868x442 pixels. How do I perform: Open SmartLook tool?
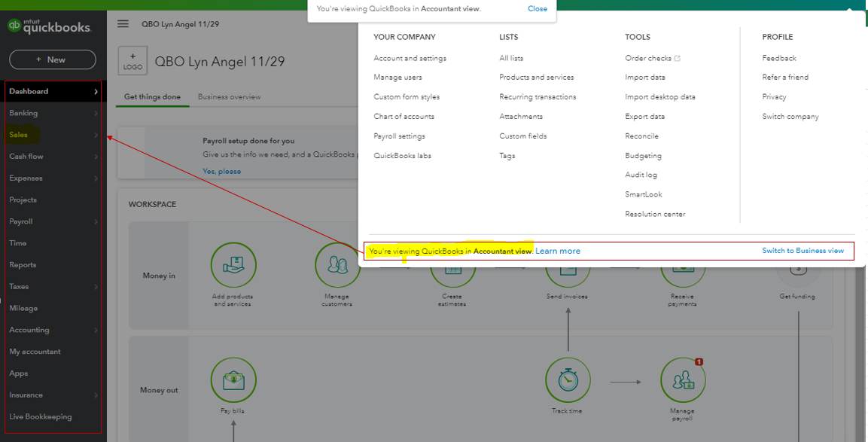(x=643, y=194)
